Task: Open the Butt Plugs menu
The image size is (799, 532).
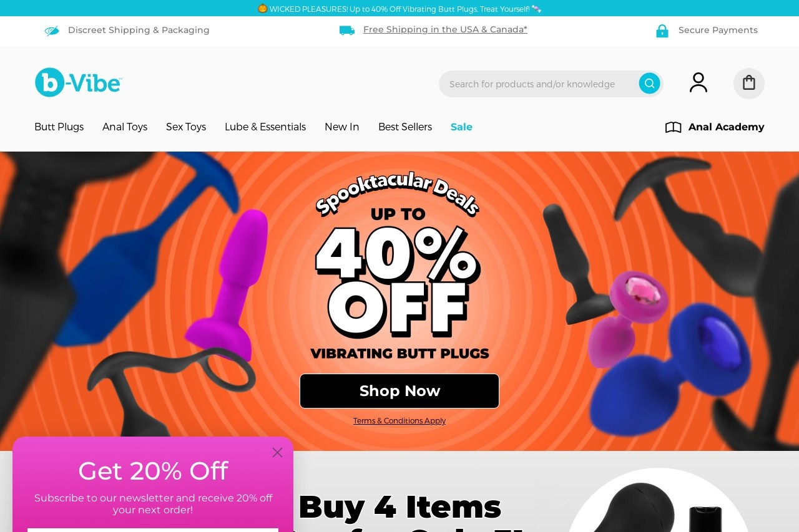Action: click(59, 127)
